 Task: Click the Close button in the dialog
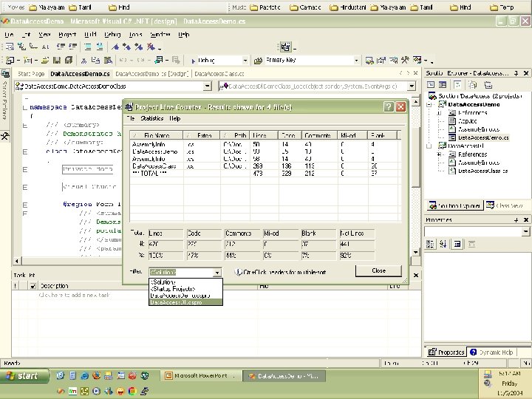[x=378, y=270]
